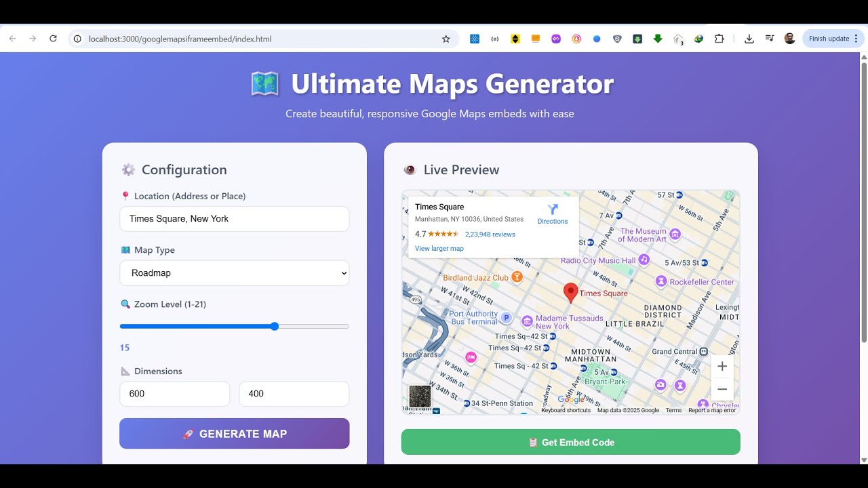
Task: Open the dark square download extension
Action: point(637,39)
